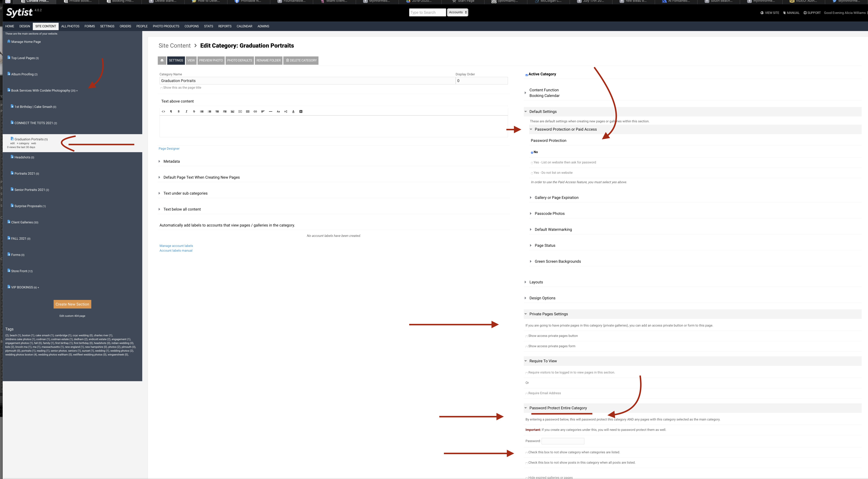Open font size option in editor
Screen dimensions: 868x479
[286, 112]
